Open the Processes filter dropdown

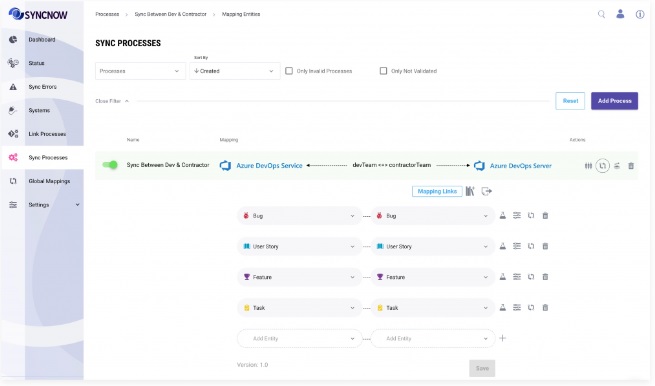coord(140,71)
